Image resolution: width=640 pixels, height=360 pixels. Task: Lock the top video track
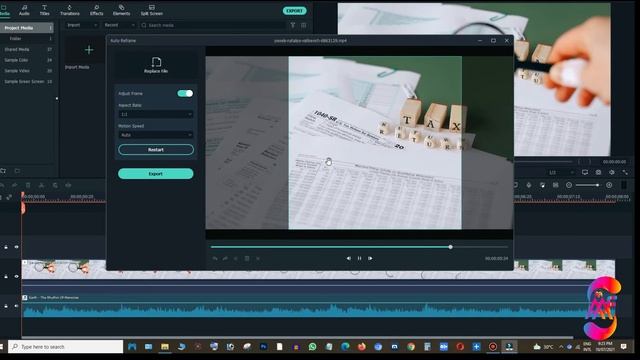[6, 247]
